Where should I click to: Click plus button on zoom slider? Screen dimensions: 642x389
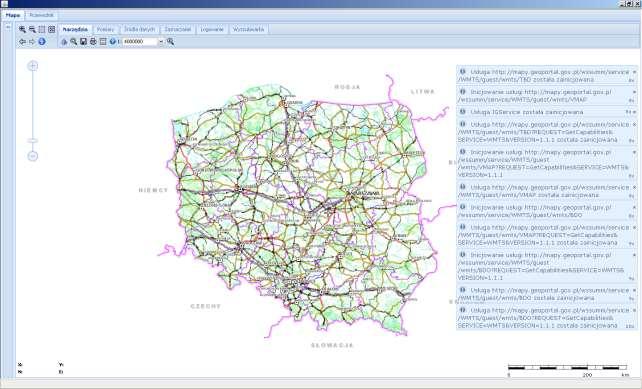coord(33,66)
